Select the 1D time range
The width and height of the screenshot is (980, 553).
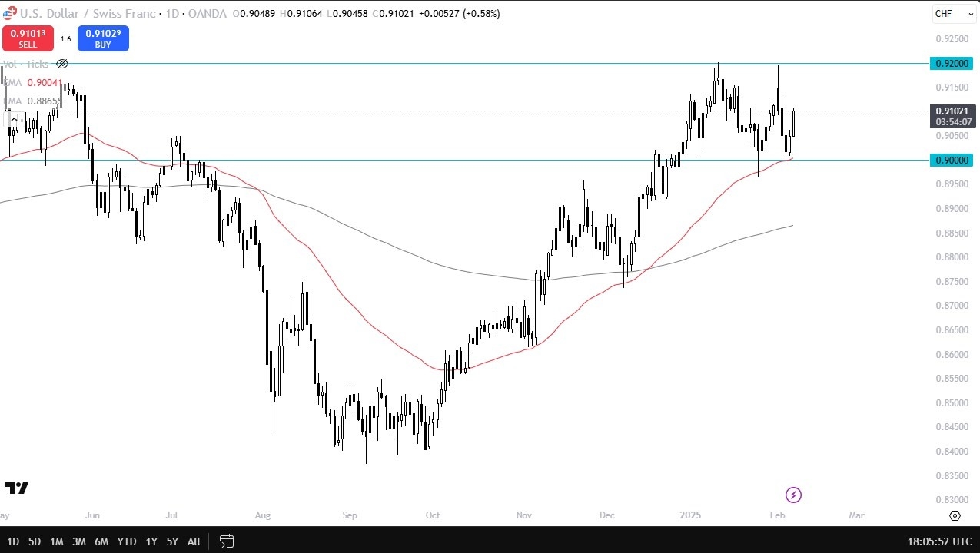coord(13,541)
